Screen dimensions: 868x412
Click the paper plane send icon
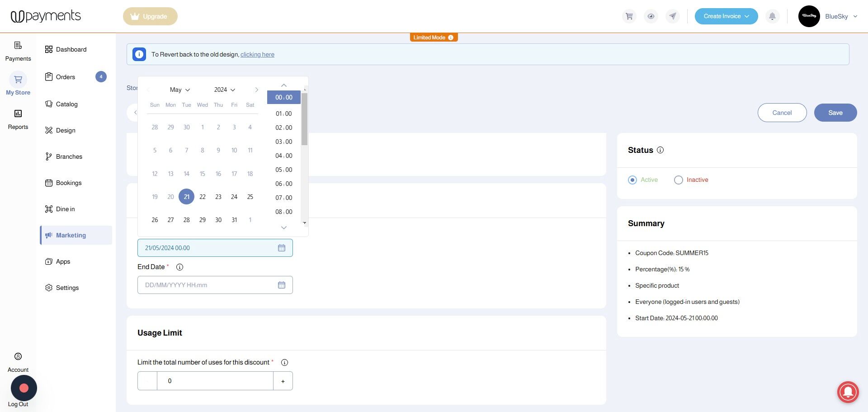pyautogui.click(x=673, y=16)
